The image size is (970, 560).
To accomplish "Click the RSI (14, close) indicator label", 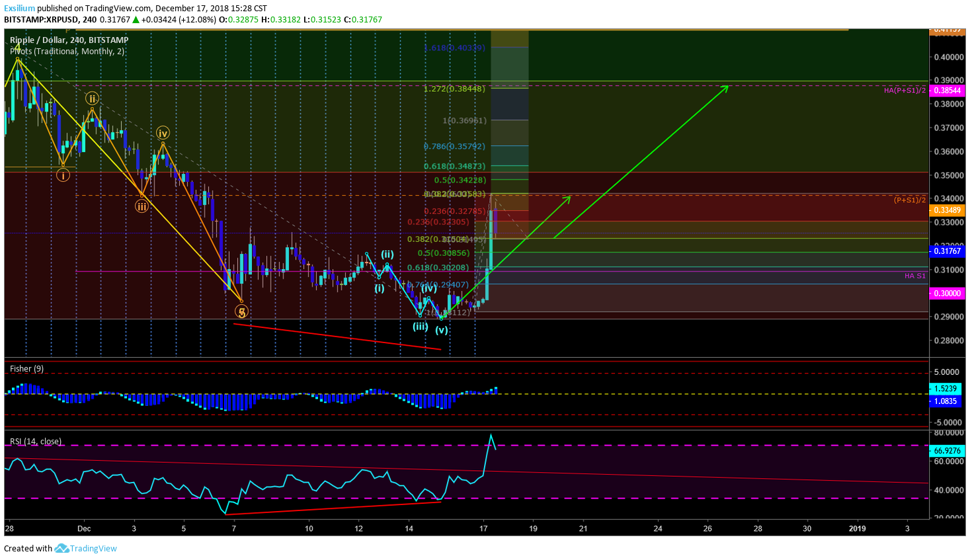I will (x=36, y=442).
